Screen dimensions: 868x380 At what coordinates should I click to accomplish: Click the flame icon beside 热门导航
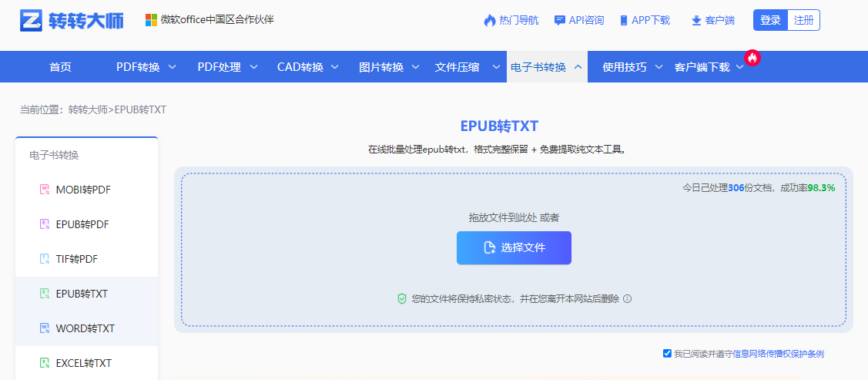click(489, 21)
